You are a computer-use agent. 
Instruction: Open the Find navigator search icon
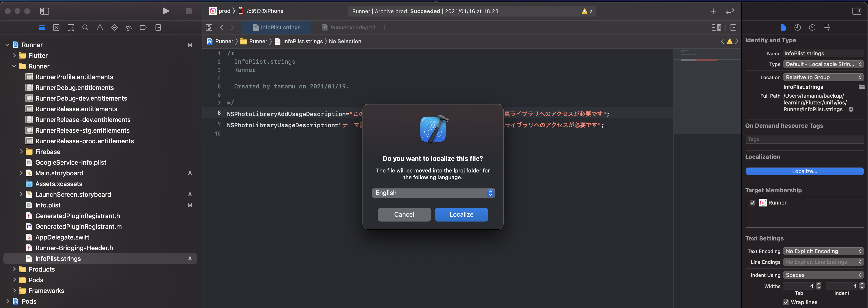(85, 28)
